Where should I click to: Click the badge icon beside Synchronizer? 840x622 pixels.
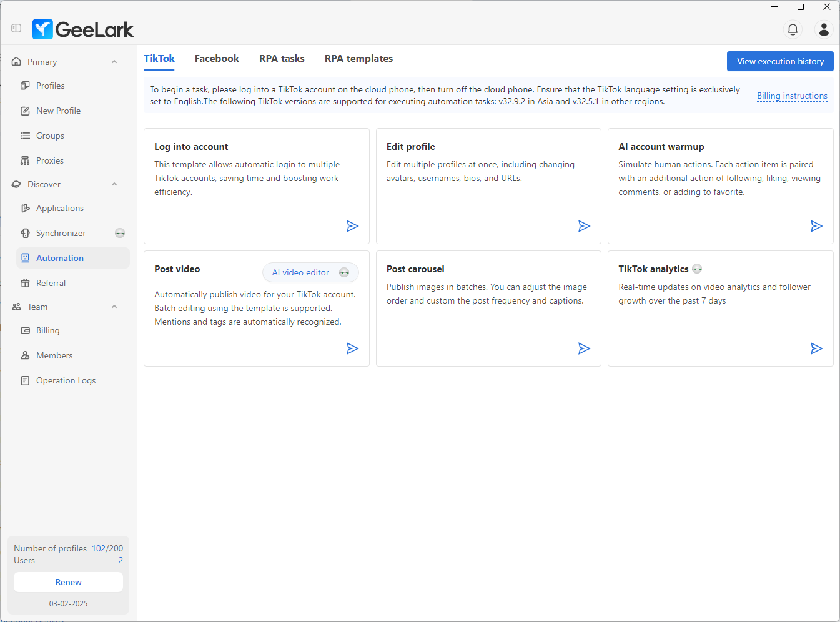coord(120,233)
